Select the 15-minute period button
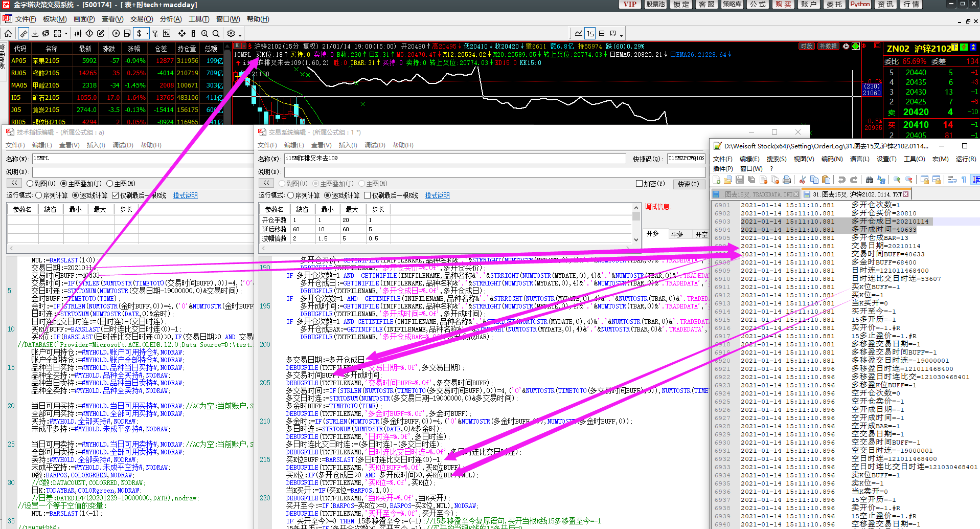The image size is (980, 529). [x=590, y=33]
